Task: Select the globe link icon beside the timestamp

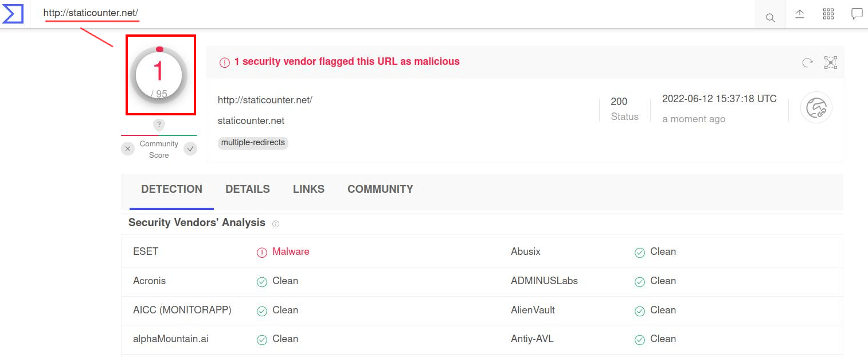Action: click(x=816, y=107)
